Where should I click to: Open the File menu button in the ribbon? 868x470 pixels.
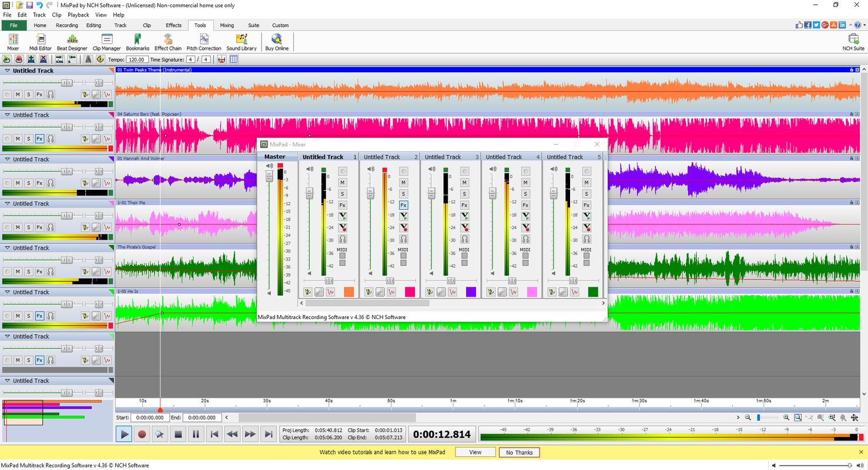click(14, 25)
